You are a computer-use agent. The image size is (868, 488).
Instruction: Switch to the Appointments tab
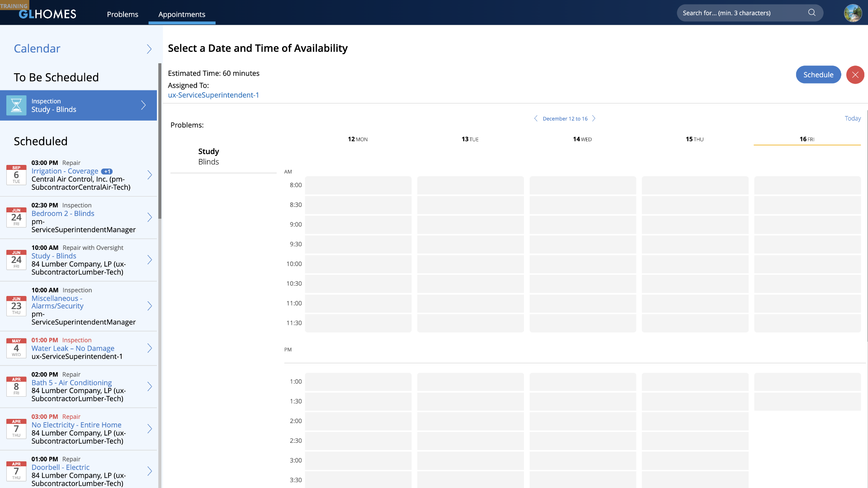[x=182, y=14]
